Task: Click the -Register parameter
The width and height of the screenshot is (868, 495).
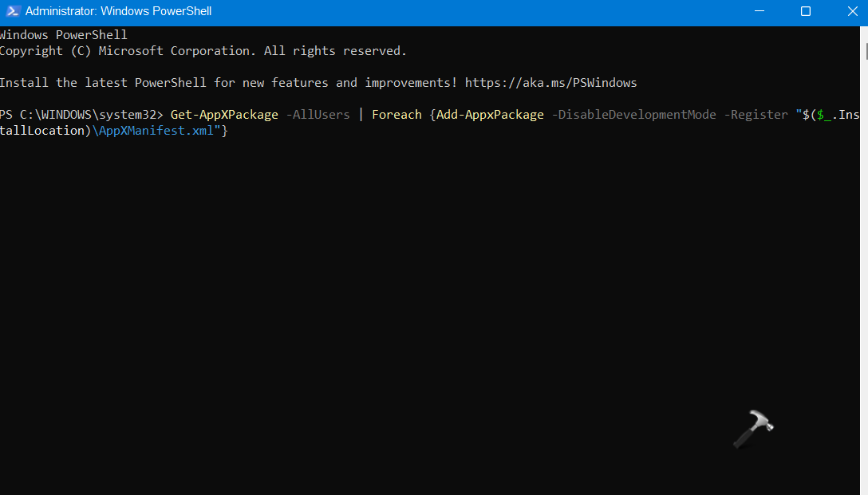Action: [x=756, y=115]
